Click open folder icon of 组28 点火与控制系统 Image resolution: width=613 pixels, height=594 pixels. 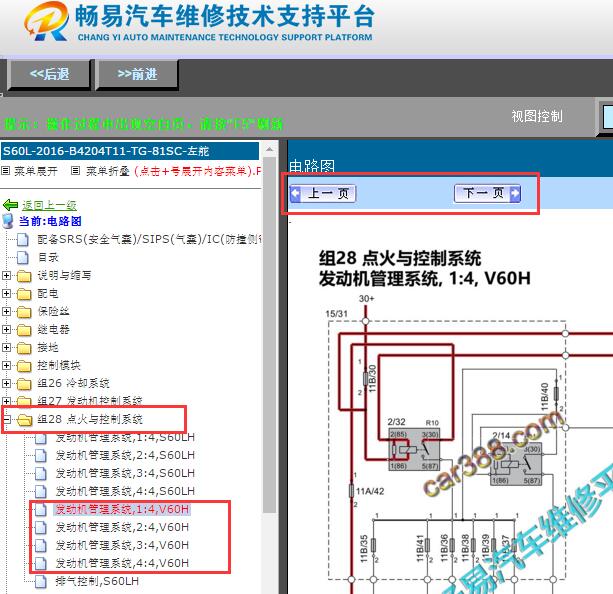click(x=25, y=420)
